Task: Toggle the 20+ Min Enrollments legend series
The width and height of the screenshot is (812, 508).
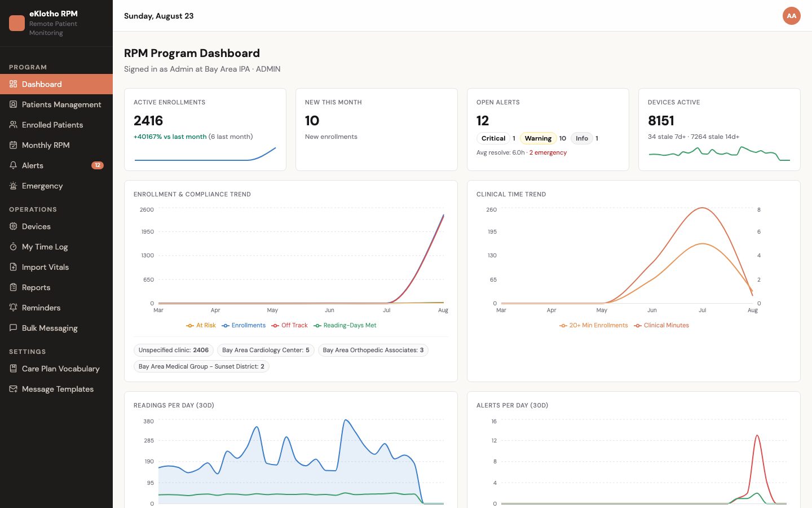Action: 594,325
